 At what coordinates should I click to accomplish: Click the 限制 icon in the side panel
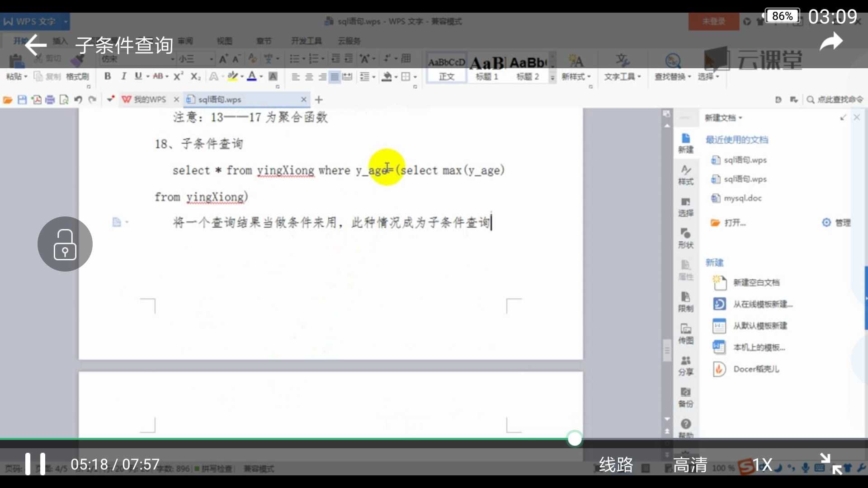[686, 302]
